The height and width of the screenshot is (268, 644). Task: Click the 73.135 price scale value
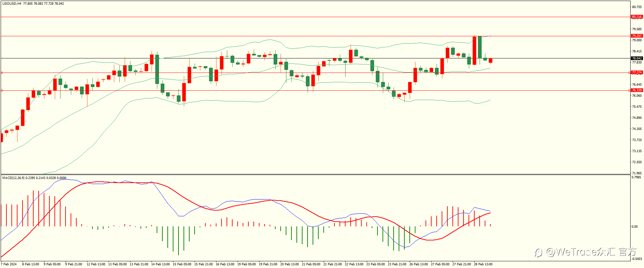coord(637,151)
